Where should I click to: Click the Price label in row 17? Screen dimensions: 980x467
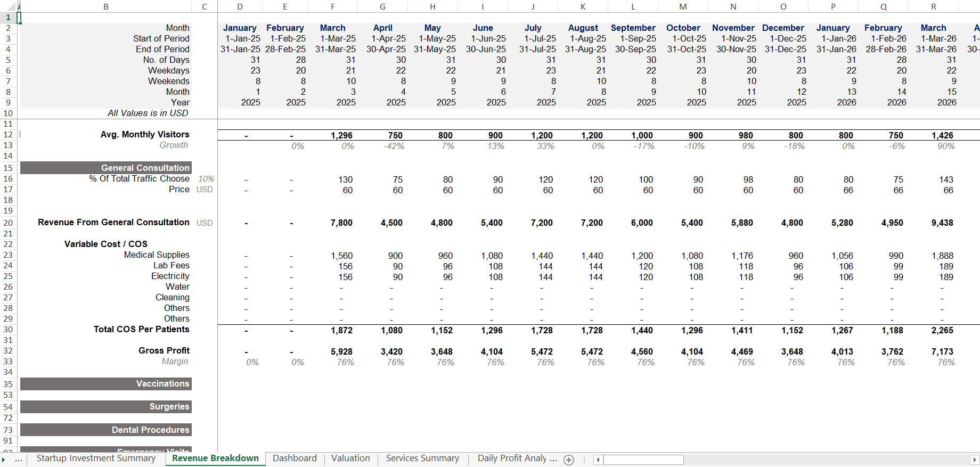pyautogui.click(x=179, y=190)
